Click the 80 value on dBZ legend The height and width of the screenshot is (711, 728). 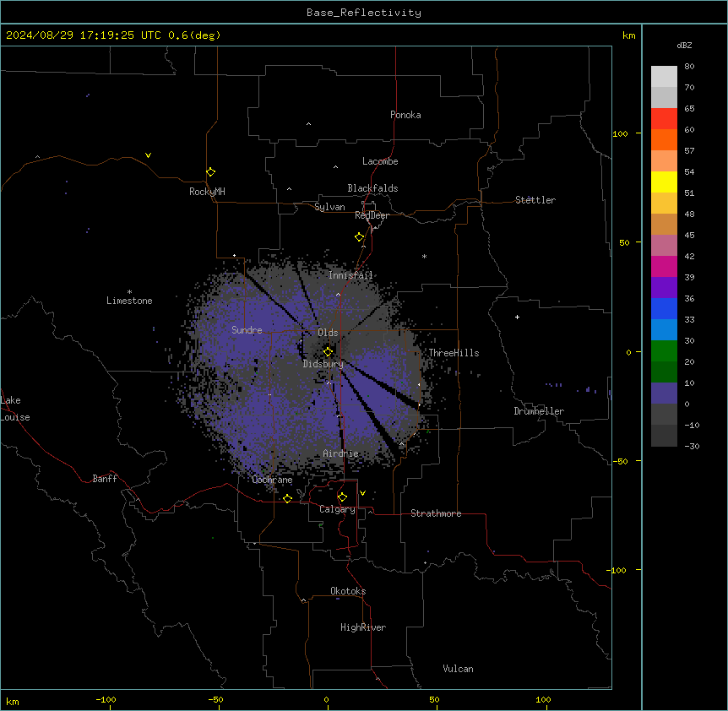[689, 67]
